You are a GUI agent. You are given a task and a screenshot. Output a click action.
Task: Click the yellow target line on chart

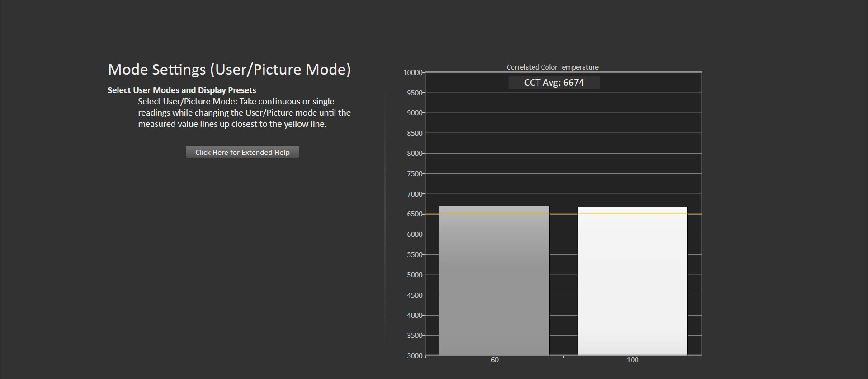point(563,213)
